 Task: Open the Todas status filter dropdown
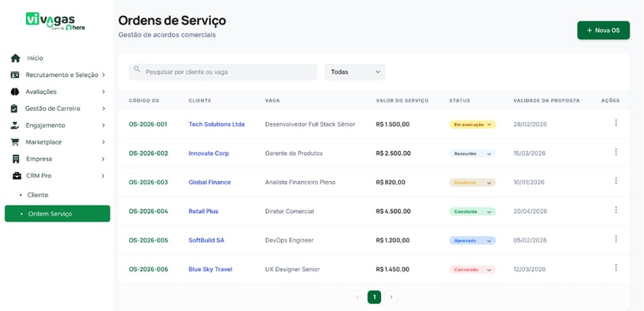point(354,72)
